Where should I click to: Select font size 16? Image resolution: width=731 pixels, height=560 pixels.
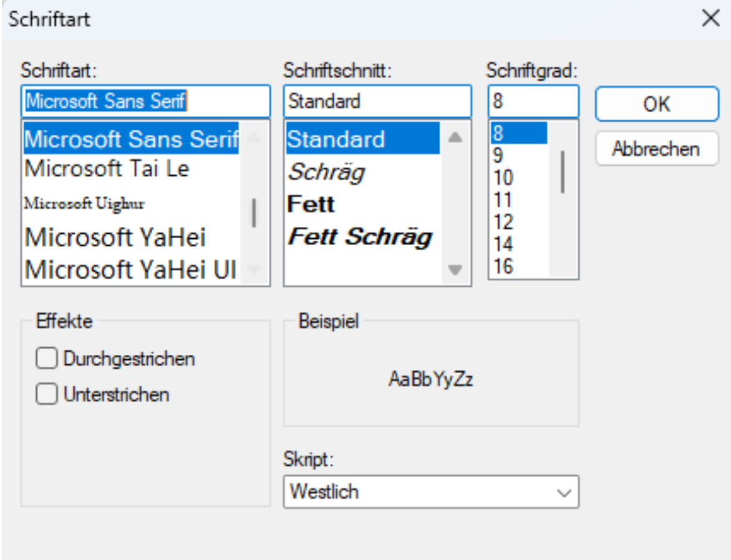point(519,266)
